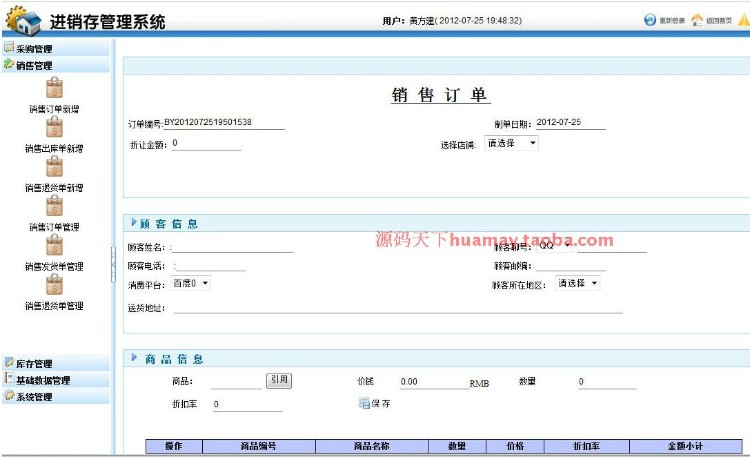The height and width of the screenshot is (457, 750).
Task: Open the 库存管理 menu section
Action: coord(56,363)
